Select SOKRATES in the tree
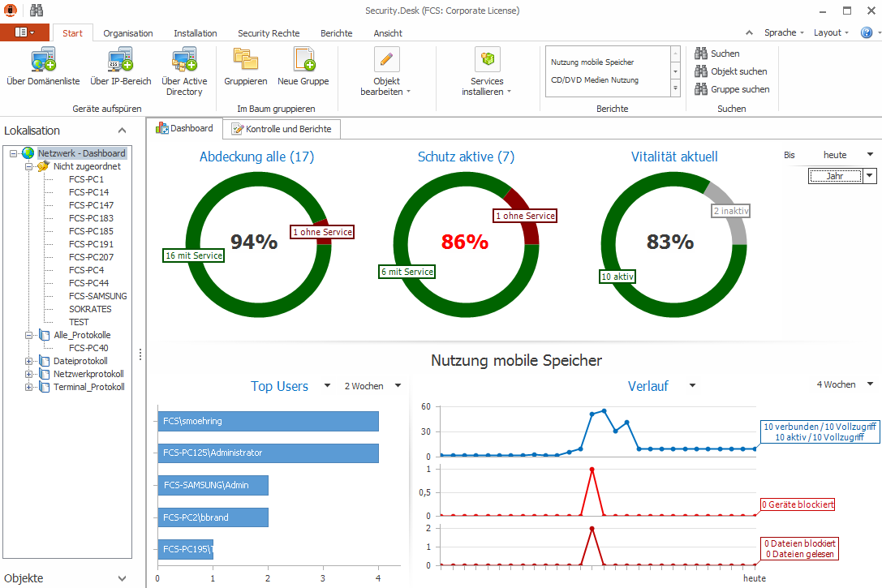882x588 pixels. [x=90, y=309]
